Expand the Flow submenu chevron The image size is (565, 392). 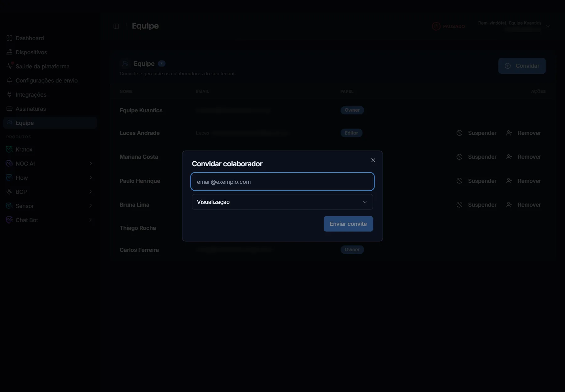pyautogui.click(x=90, y=177)
